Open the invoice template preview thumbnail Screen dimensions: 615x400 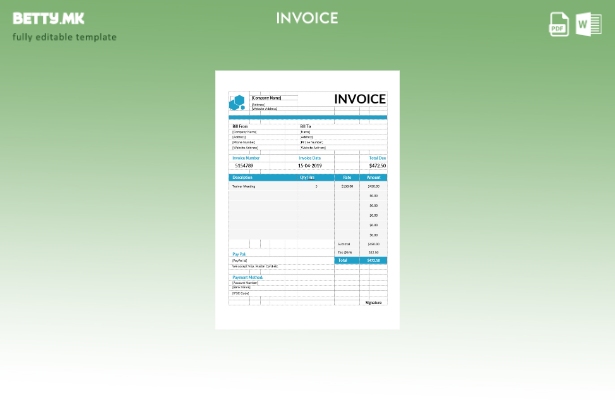click(307, 200)
